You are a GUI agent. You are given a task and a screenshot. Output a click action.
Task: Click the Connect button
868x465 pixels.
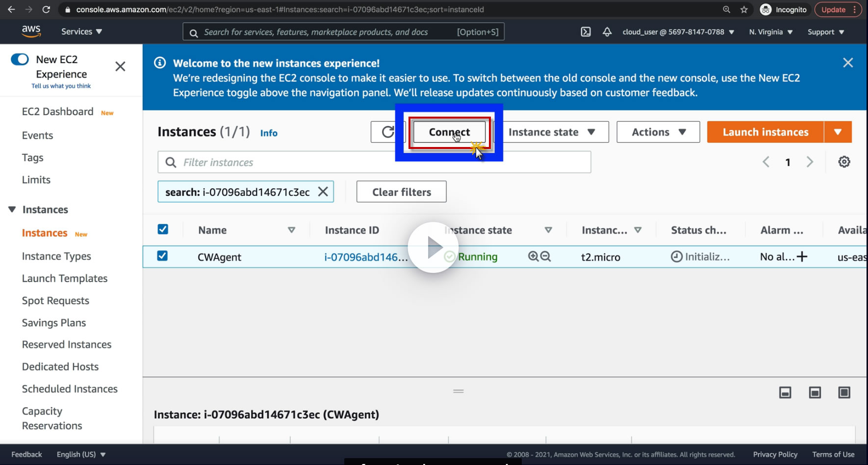pyautogui.click(x=449, y=132)
